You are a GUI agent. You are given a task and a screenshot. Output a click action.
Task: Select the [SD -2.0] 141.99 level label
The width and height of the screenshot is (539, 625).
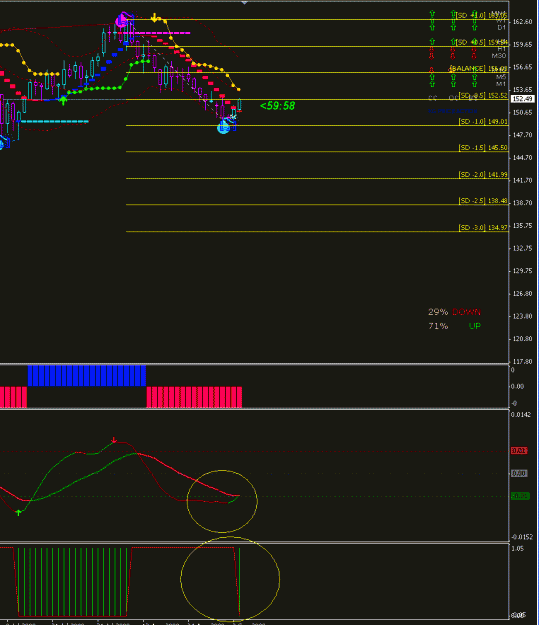(483, 175)
